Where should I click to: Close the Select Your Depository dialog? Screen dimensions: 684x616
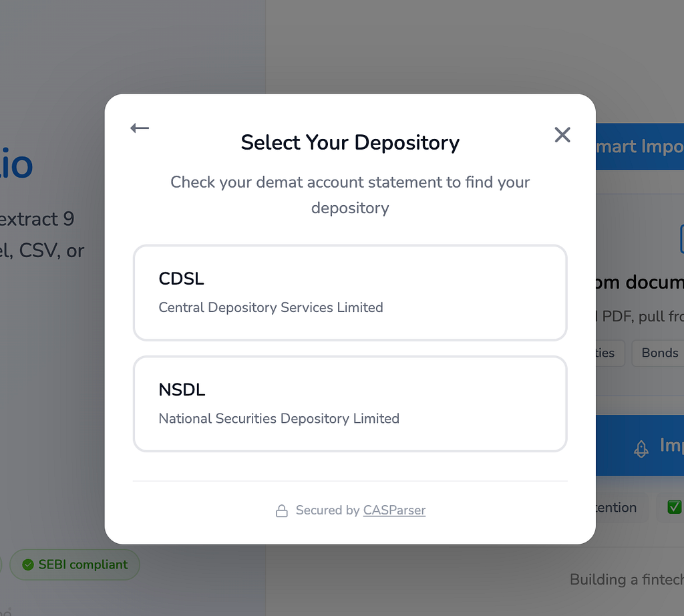562,135
